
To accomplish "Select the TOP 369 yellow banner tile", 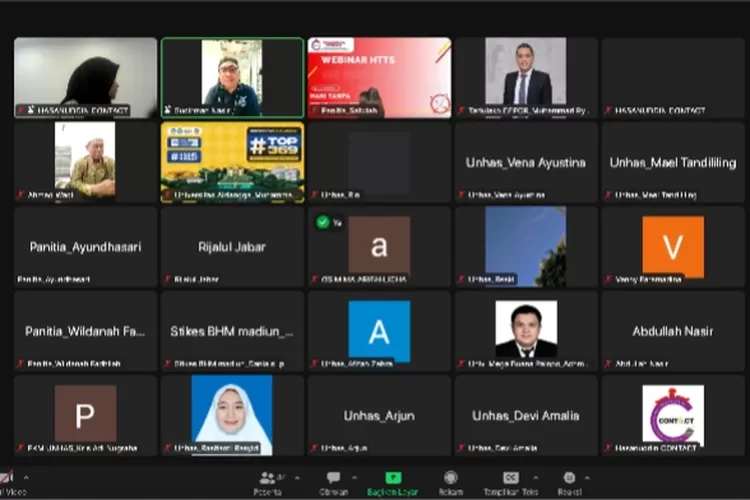I will pyautogui.click(x=232, y=162).
